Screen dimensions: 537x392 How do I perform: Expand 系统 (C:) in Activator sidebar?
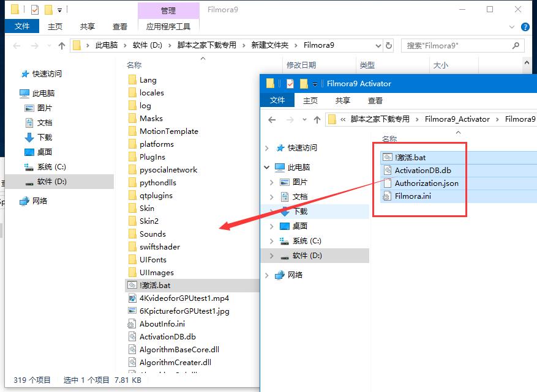click(x=272, y=241)
